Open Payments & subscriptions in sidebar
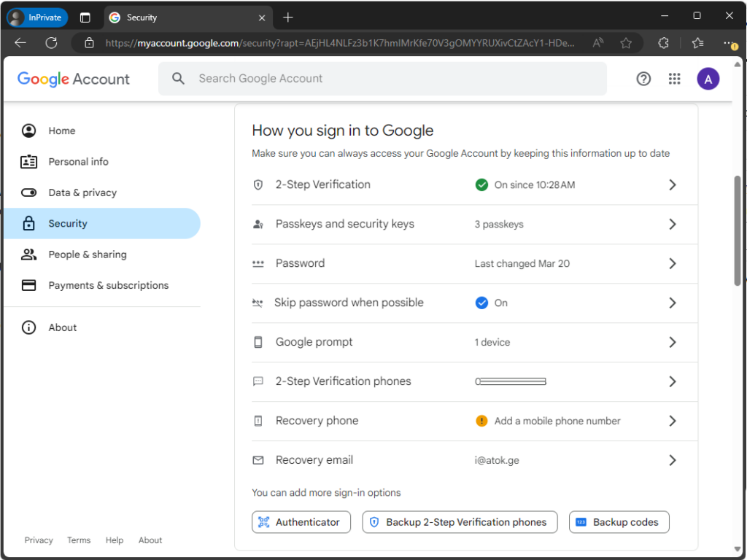747x560 pixels. [108, 285]
